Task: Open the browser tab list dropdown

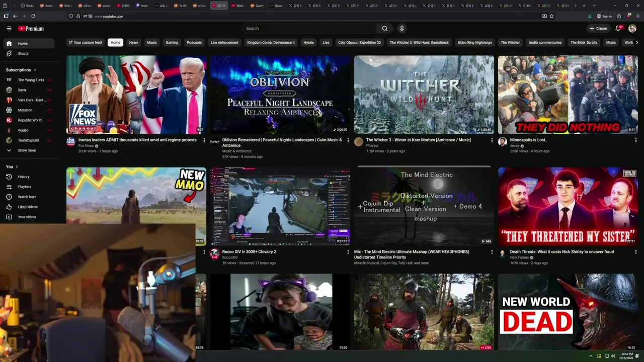Action: point(594,6)
